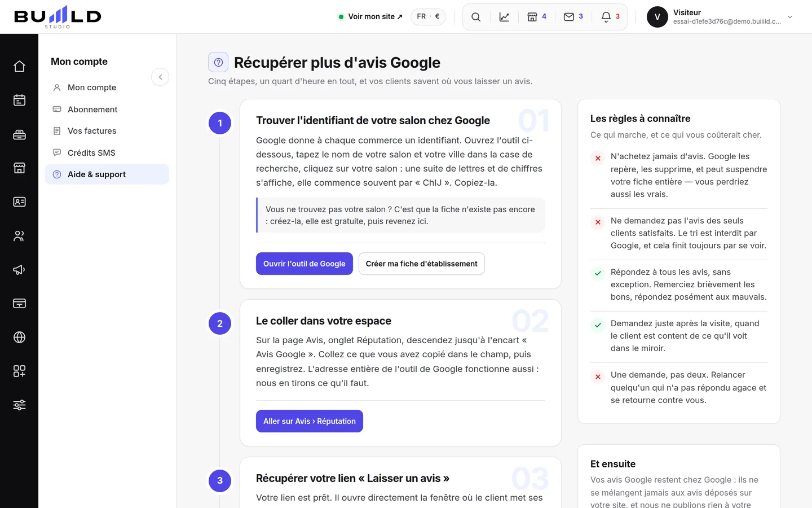Open the clients people icon in sidebar
The image size is (812, 508).
pyautogui.click(x=19, y=236)
